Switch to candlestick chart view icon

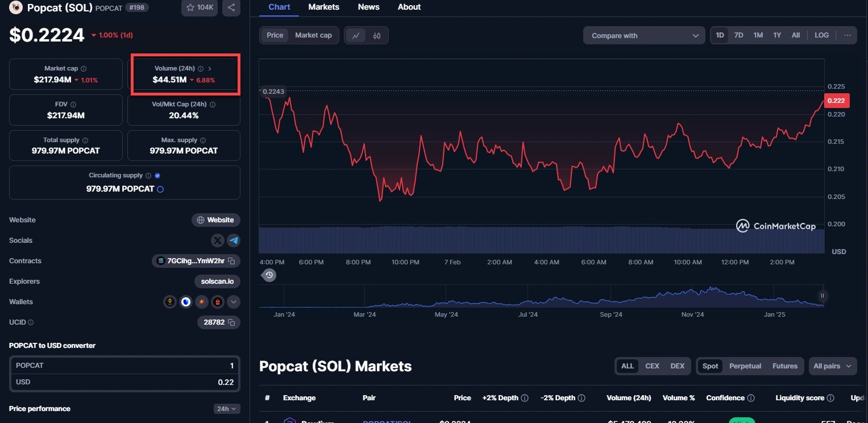376,35
